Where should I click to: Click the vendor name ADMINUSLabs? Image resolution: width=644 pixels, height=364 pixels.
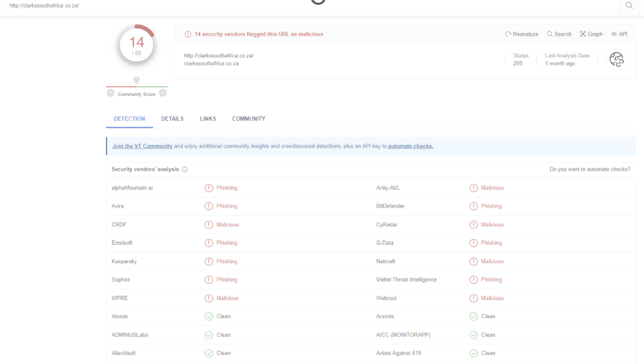(130, 335)
